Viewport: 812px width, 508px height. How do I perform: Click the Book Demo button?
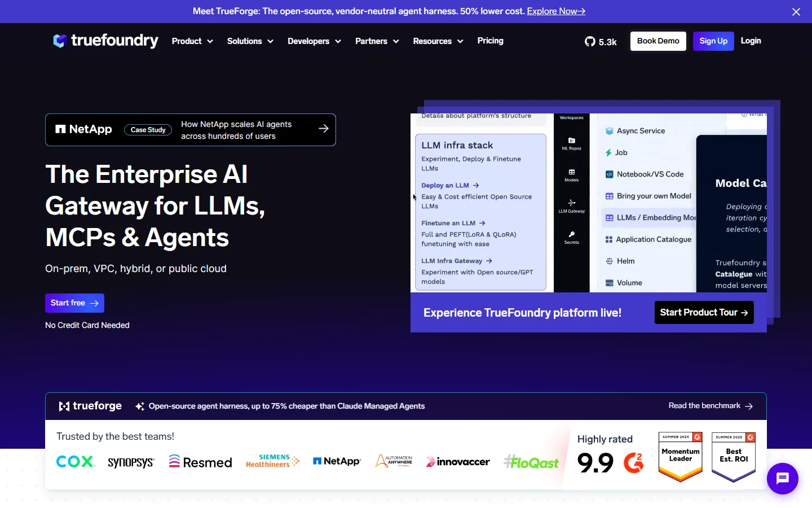click(x=658, y=41)
